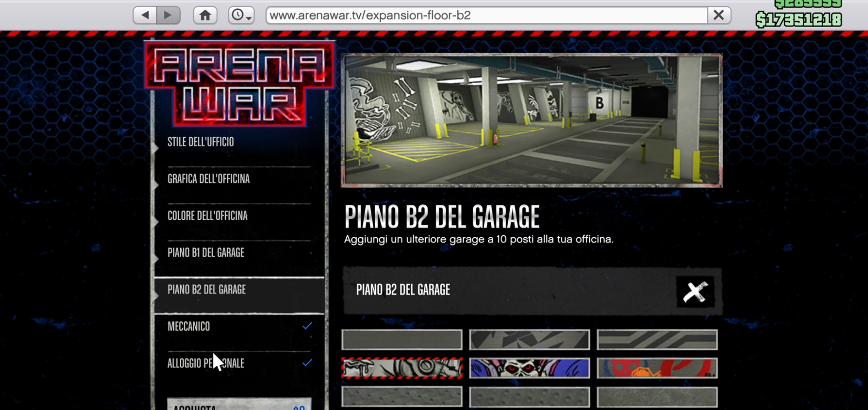Open Stile dell'ufficio menu item
The height and width of the screenshot is (410, 868).
pyautogui.click(x=239, y=142)
